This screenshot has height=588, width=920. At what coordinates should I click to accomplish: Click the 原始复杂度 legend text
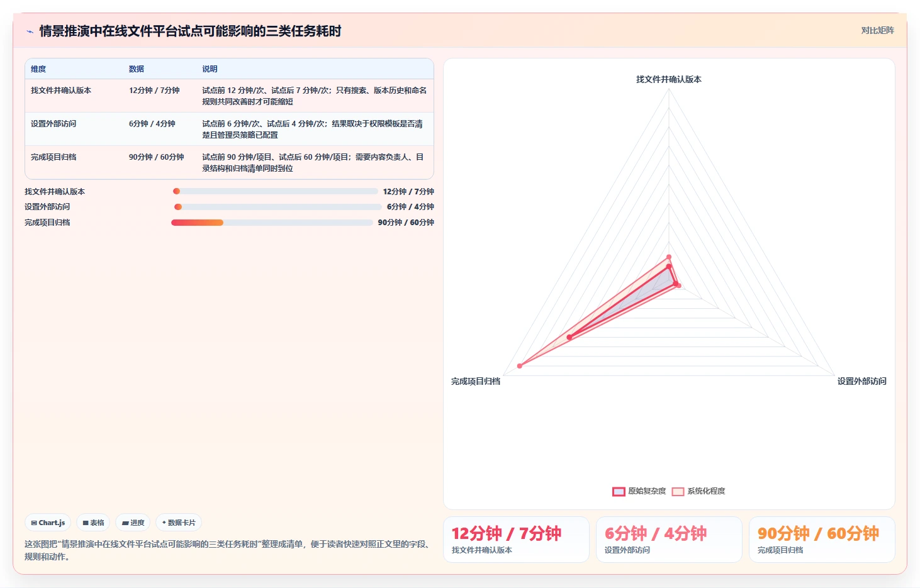[647, 491]
